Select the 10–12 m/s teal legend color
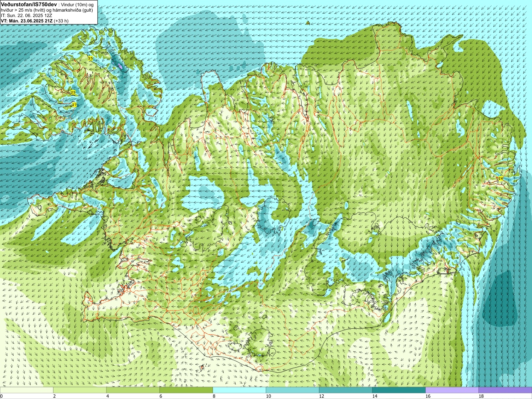 click(x=293, y=390)
